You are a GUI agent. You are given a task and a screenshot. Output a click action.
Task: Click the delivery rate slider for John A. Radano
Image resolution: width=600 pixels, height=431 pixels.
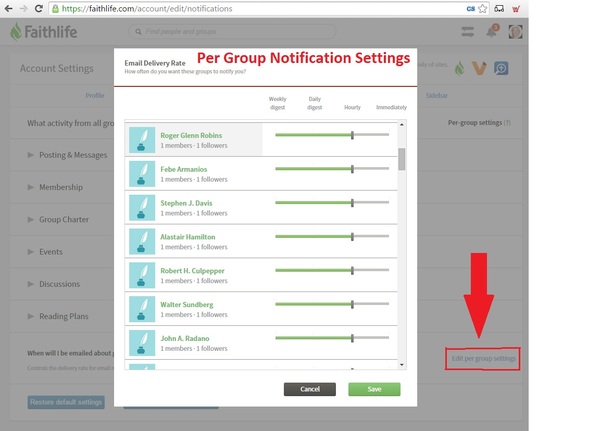tap(332, 338)
